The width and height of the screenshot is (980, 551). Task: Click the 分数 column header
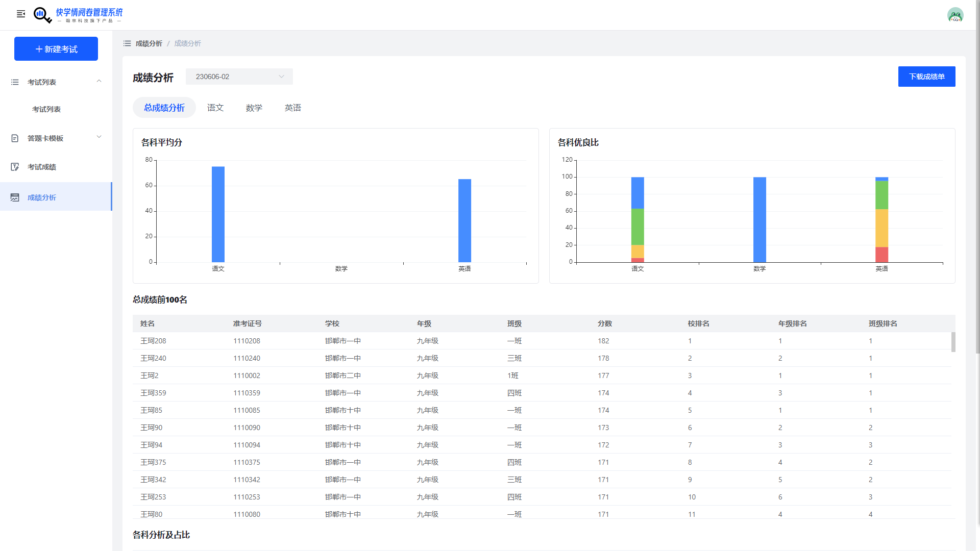pos(605,323)
